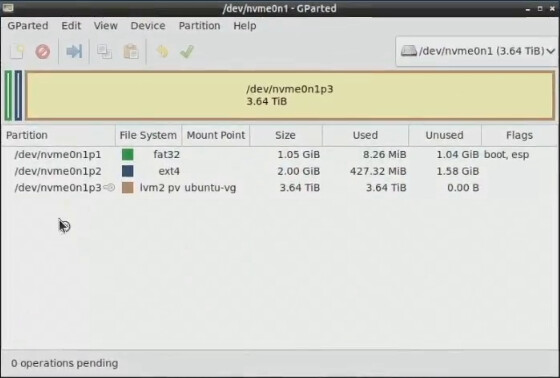Select the /dev/nvme0n1p3 partition row
The width and height of the screenshot is (560, 378).
279,187
